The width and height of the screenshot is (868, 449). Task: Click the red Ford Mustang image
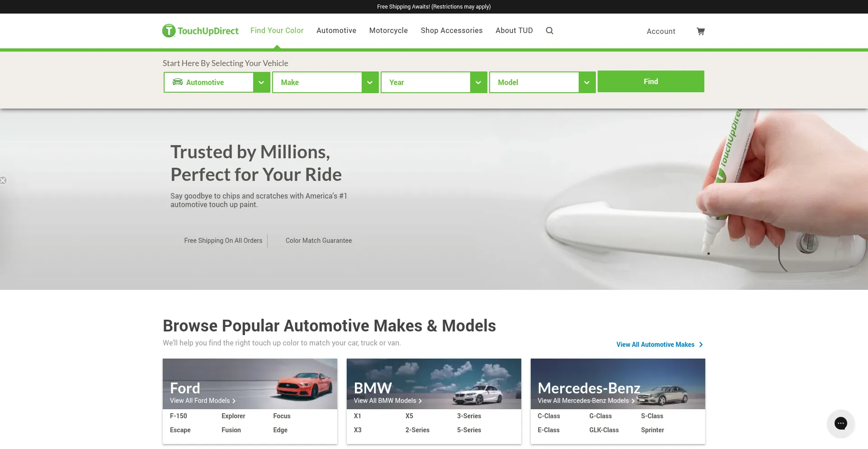point(304,385)
